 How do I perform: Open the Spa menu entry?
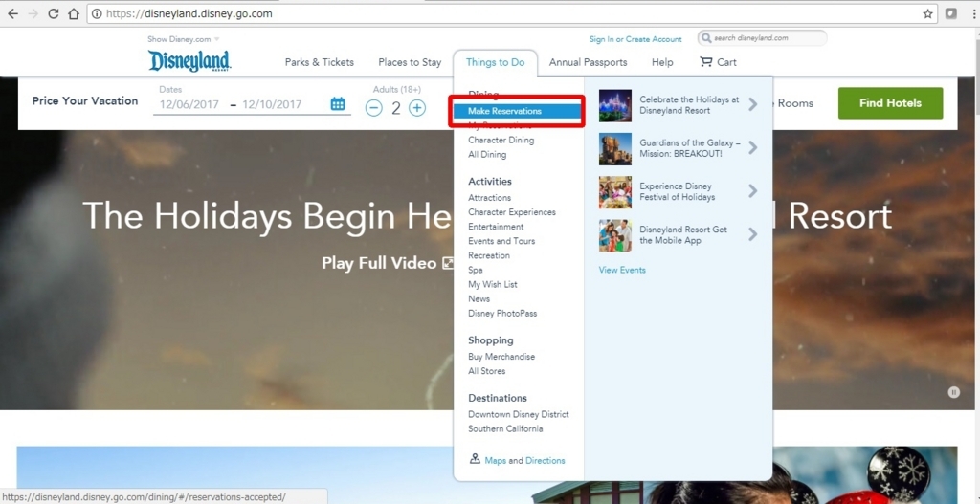475,270
